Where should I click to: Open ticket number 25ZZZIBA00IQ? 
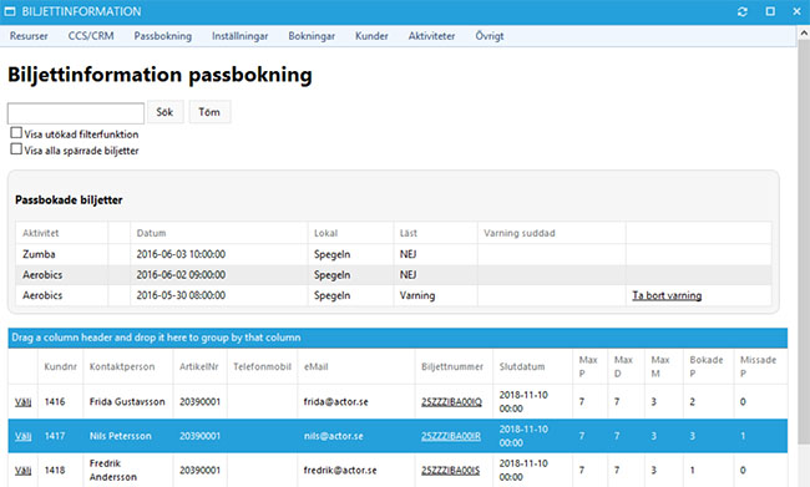(x=451, y=402)
